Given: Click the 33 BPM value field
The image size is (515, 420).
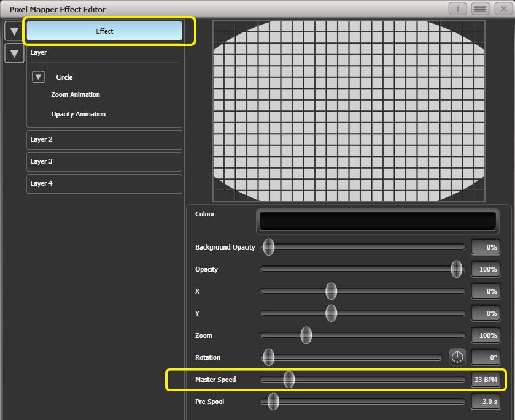Looking at the screenshot, I should (486, 379).
